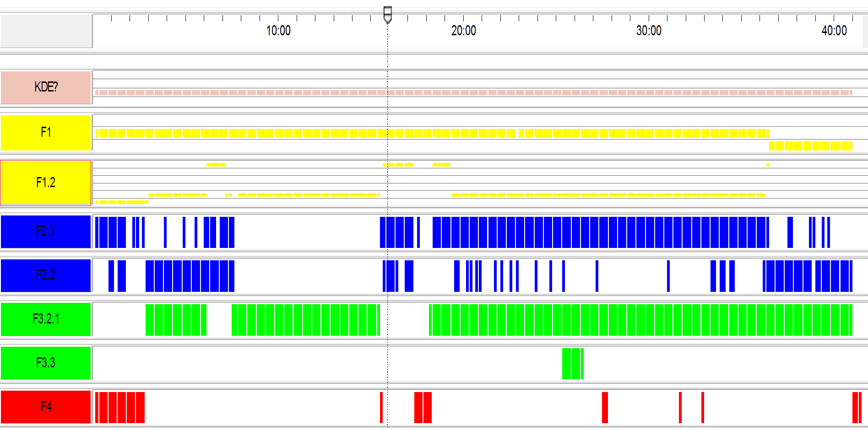Select the F3.3 tier label
Screen dimensions: 868x430
click(46, 363)
